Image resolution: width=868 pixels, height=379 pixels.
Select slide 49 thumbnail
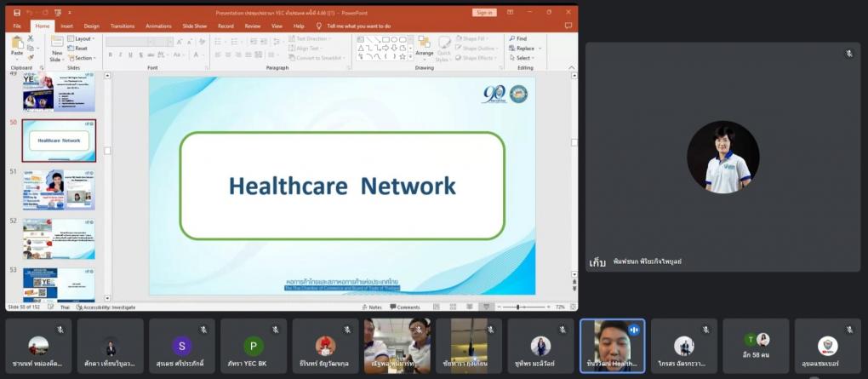59,91
